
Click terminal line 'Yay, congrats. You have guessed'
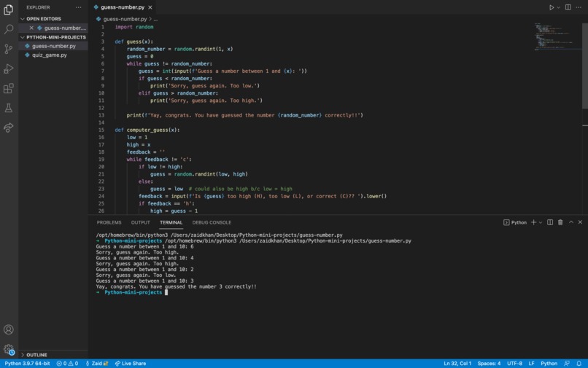coord(176,286)
